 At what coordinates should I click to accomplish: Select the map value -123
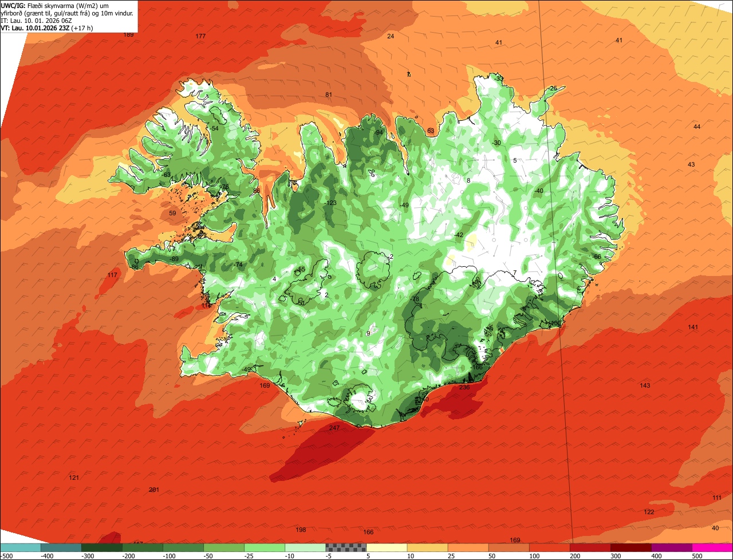coord(330,203)
